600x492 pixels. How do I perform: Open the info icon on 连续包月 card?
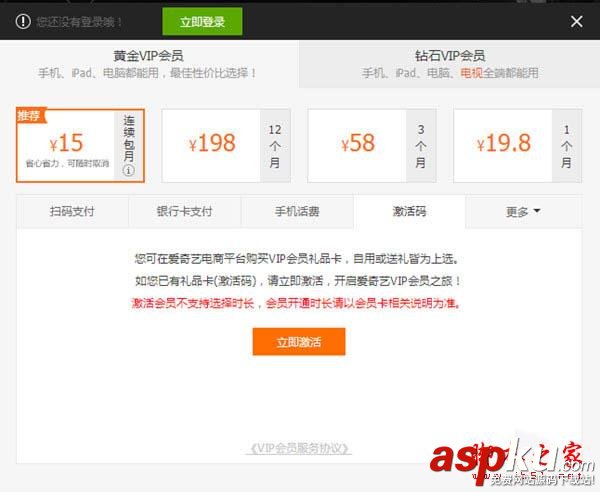(x=129, y=170)
